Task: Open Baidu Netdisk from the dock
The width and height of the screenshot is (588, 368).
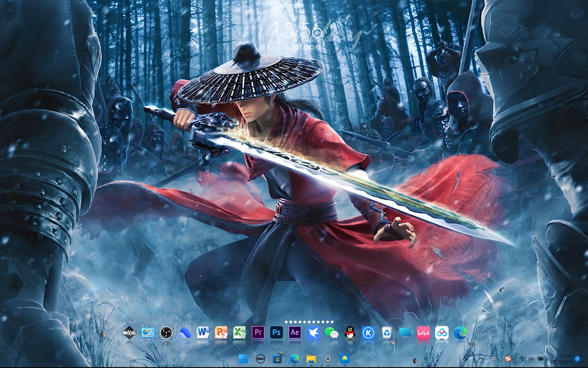Action: [442, 333]
